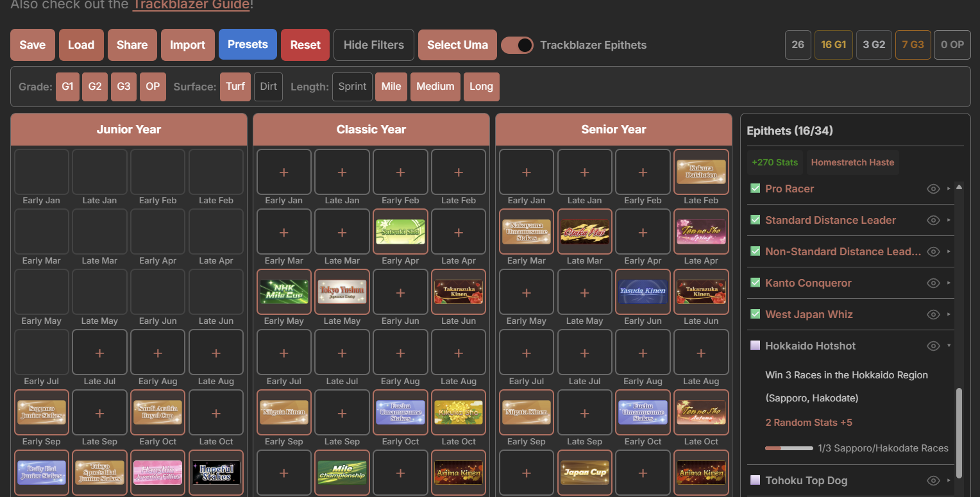Expand the Pro Racer epithet details
This screenshot has height=497, width=980.
click(x=949, y=189)
